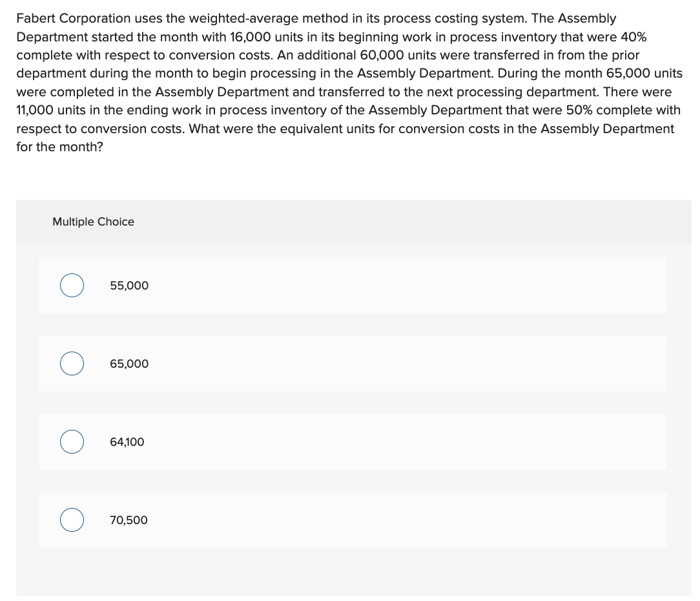Viewport: 700px width, 601px height.
Task: Choose the answer option labeled 65,000
Action: click(353, 363)
